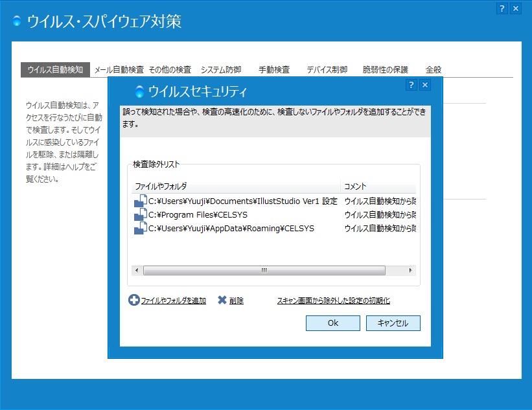Select row C:¥Users¥Yuuji¥AppData¥Roaming¥CELSYS
532x410 pixels.
tap(274, 228)
